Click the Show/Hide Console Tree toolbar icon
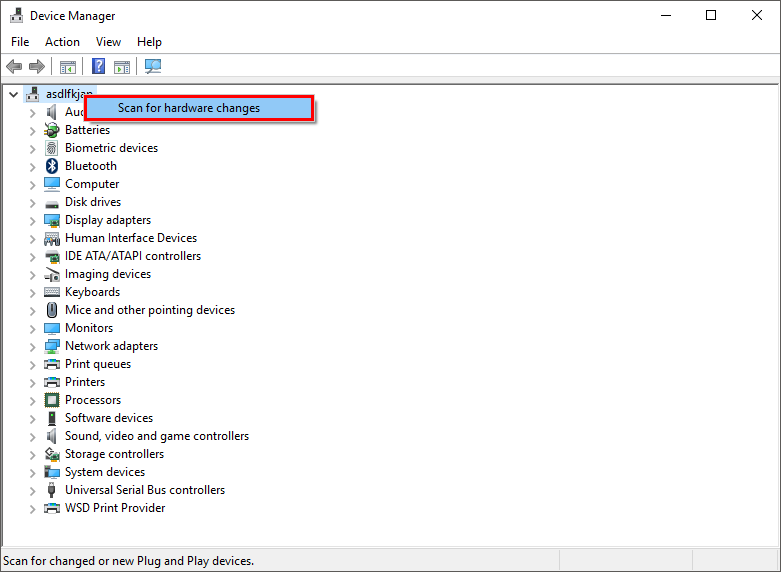Screen dimensions: 781x572 click(68, 66)
